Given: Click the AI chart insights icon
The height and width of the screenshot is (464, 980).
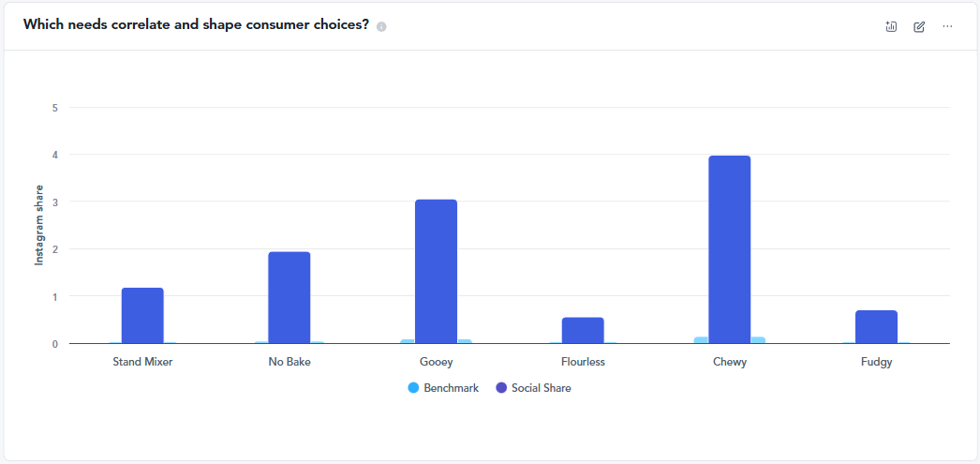Looking at the screenshot, I should [x=891, y=26].
